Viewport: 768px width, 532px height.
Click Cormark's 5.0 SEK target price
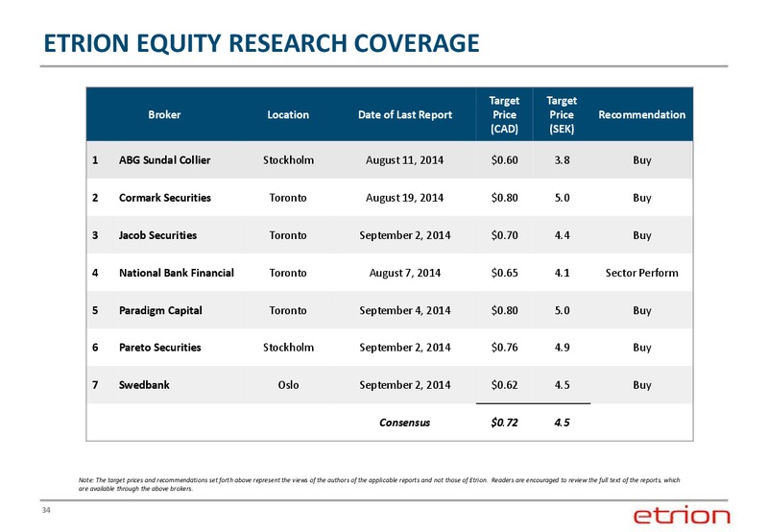coord(563,198)
